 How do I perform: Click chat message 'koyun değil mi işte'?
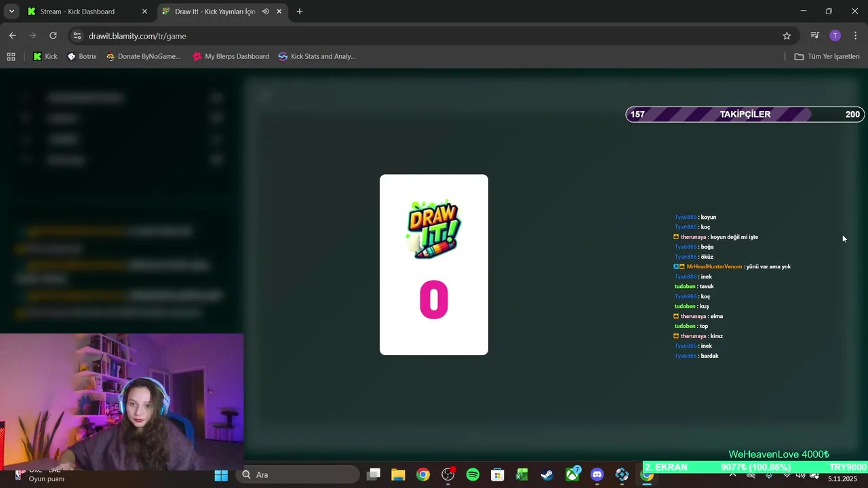[734, 237]
